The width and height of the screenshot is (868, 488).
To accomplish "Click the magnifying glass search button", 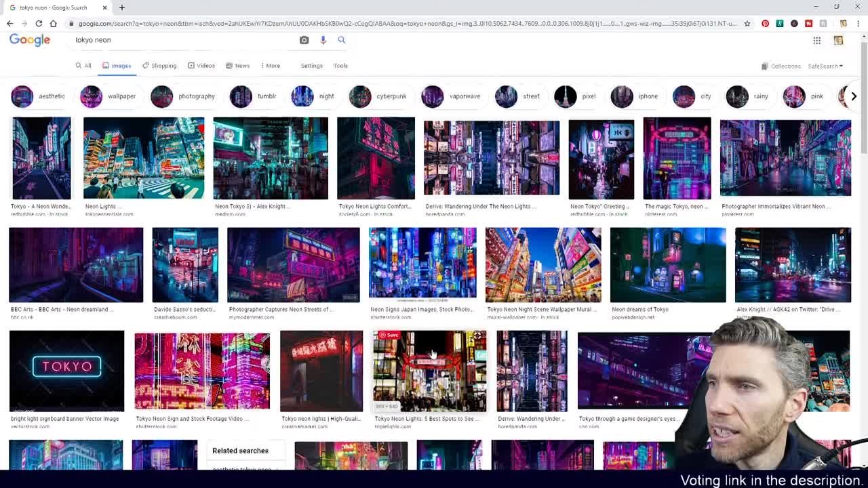I will pyautogui.click(x=342, y=40).
